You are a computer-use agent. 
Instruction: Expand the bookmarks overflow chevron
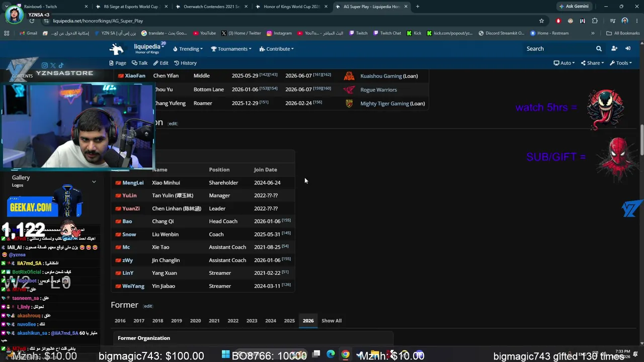point(593,33)
